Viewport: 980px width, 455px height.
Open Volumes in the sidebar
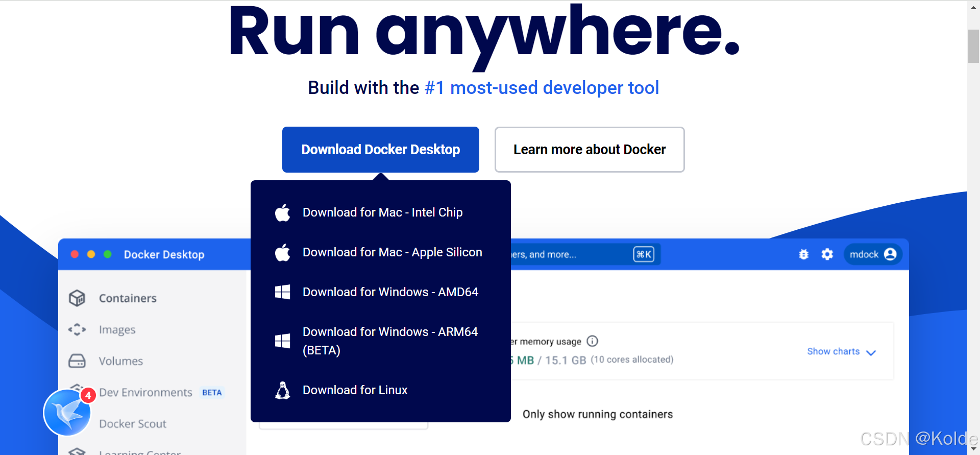tap(121, 361)
